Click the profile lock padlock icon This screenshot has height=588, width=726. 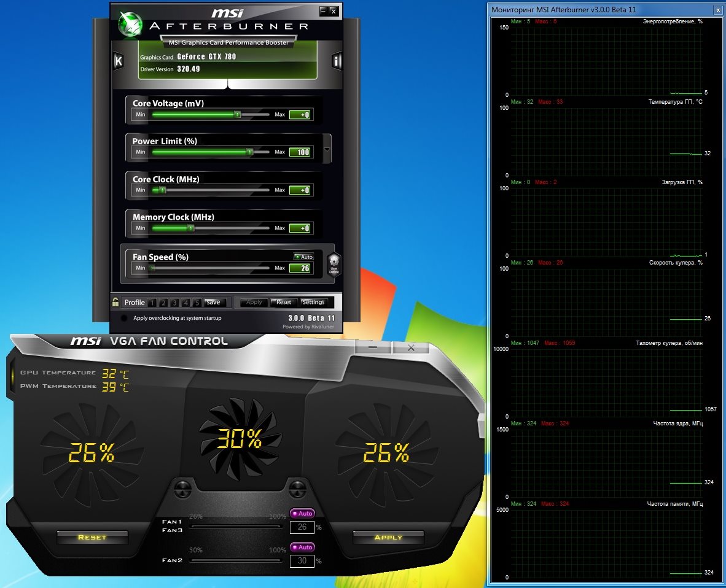click(115, 301)
